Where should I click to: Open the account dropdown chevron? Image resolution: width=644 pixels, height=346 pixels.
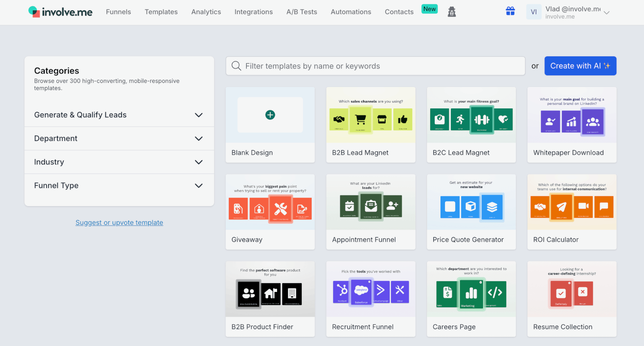[606, 13]
